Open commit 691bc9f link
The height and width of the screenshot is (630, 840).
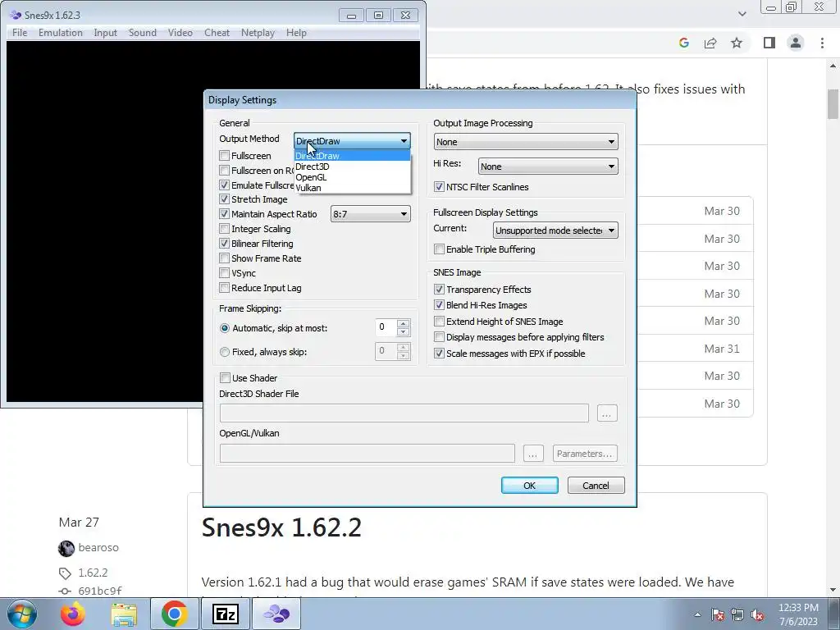[x=99, y=591]
